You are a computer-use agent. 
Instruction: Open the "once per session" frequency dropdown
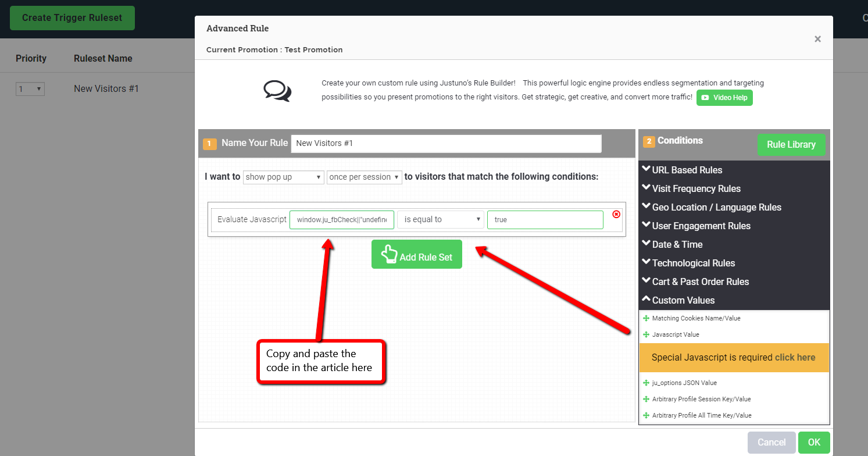click(364, 177)
